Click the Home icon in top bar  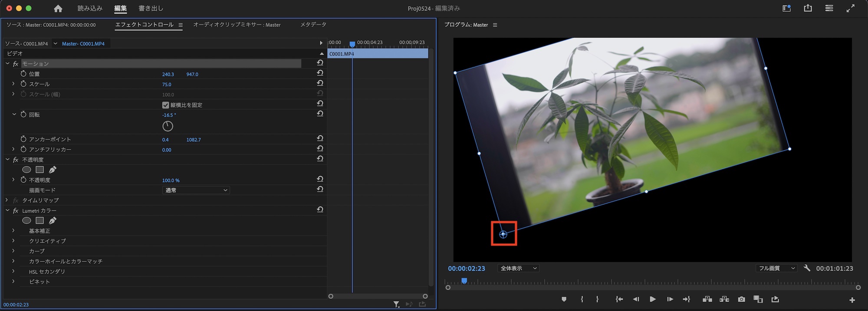coord(58,9)
